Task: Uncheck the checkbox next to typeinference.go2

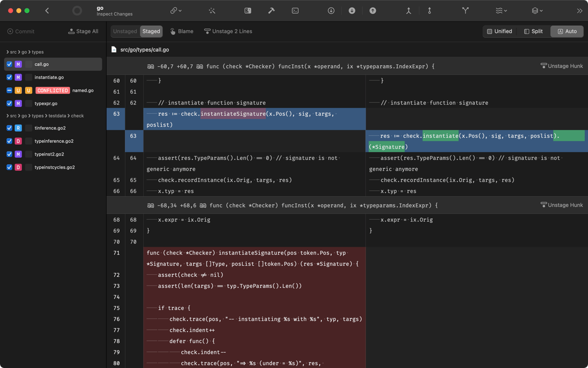Action: tap(9, 141)
